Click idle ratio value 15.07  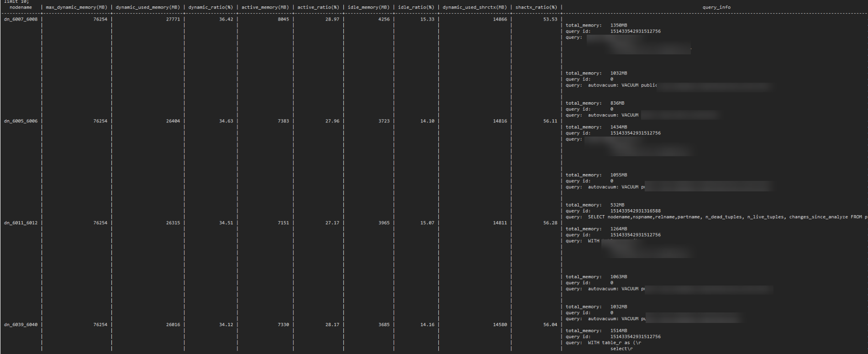[427, 223]
